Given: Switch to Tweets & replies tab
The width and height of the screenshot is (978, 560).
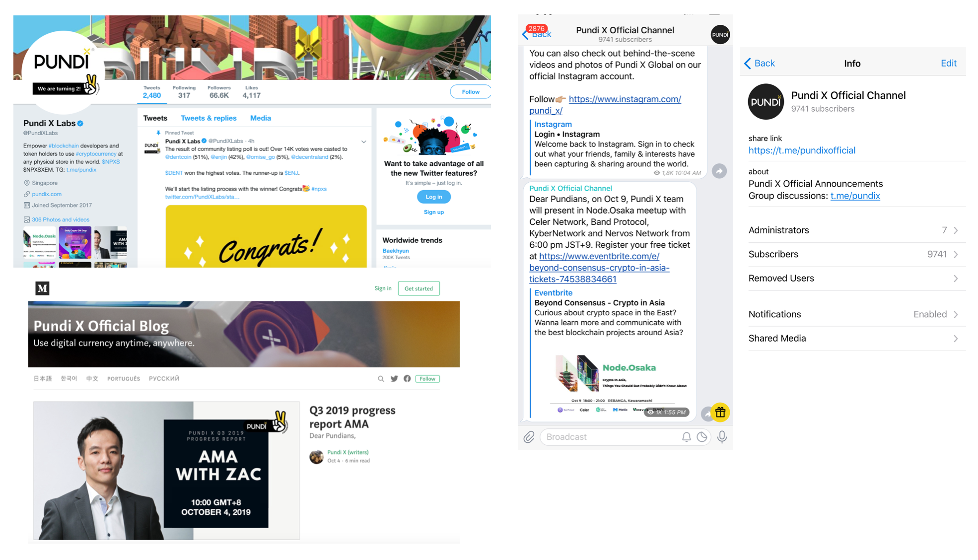Looking at the screenshot, I should pyautogui.click(x=209, y=118).
